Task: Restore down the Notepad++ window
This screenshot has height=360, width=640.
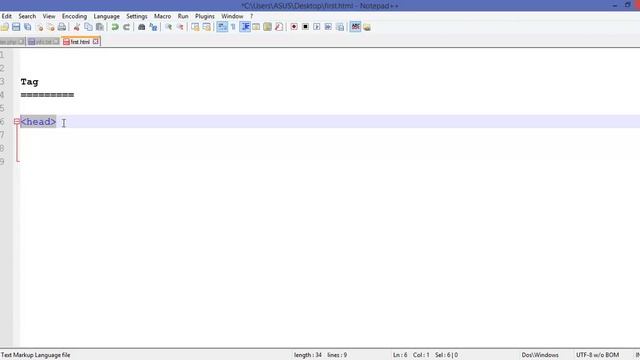Action: [627, 5]
